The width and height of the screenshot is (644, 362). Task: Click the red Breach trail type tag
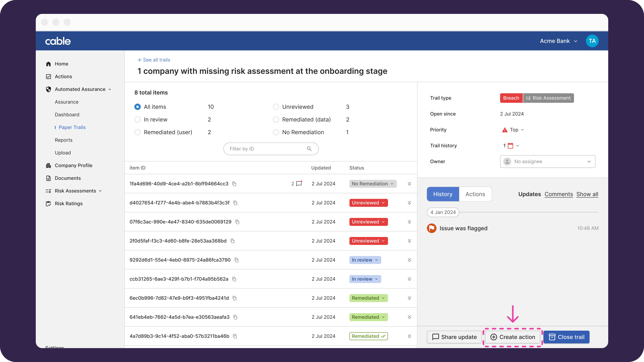click(511, 98)
